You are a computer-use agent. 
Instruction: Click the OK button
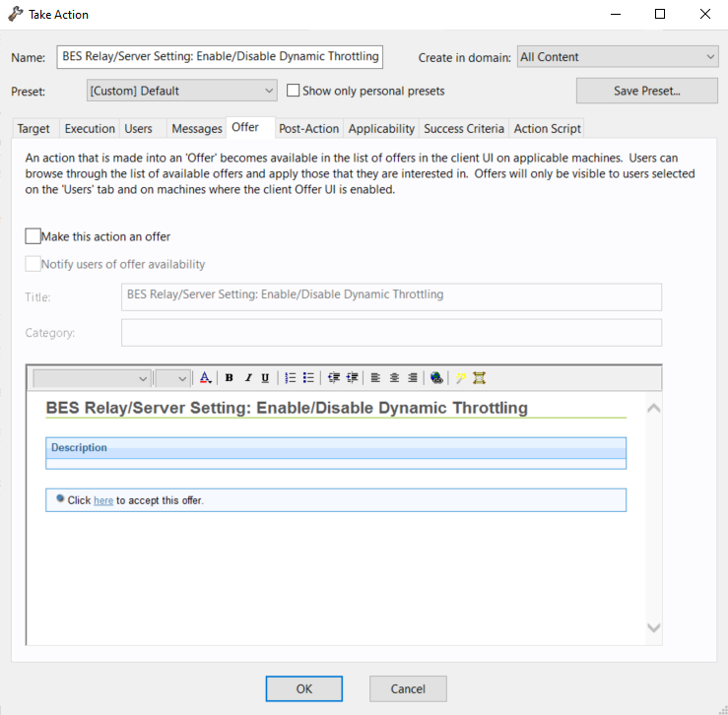304,688
